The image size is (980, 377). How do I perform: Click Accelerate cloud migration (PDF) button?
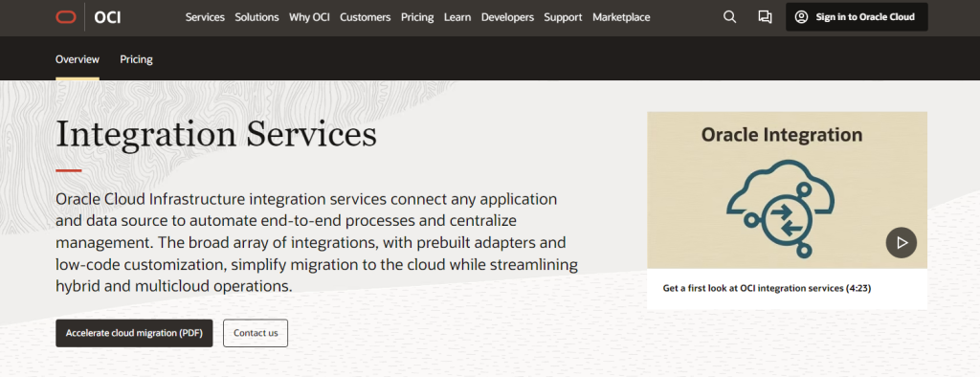pos(134,333)
